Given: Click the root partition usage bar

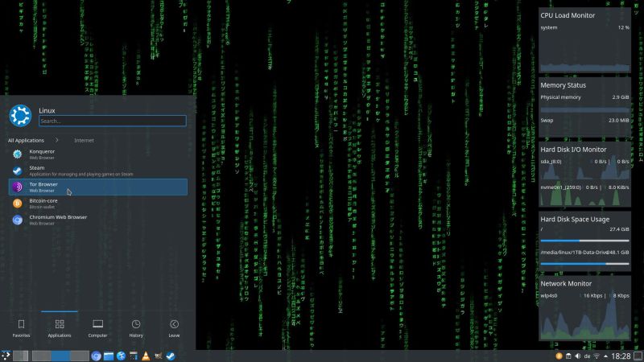Looking at the screenshot, I should point(585,241).
